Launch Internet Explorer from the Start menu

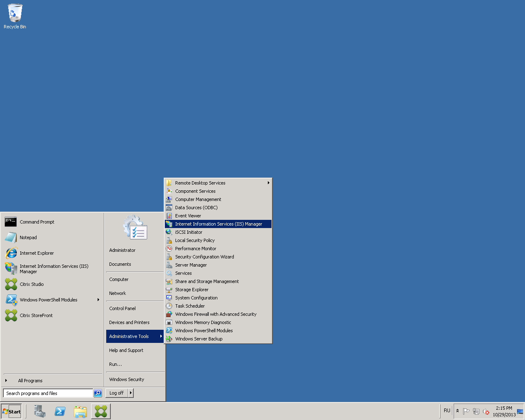tap(52, 253)
